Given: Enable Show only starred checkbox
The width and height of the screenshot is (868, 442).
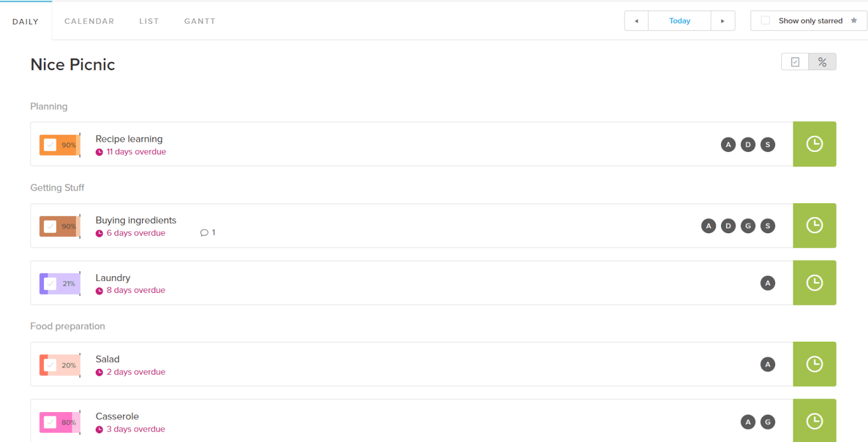Looking at the screenshot, I should click(x=765, y=21).
